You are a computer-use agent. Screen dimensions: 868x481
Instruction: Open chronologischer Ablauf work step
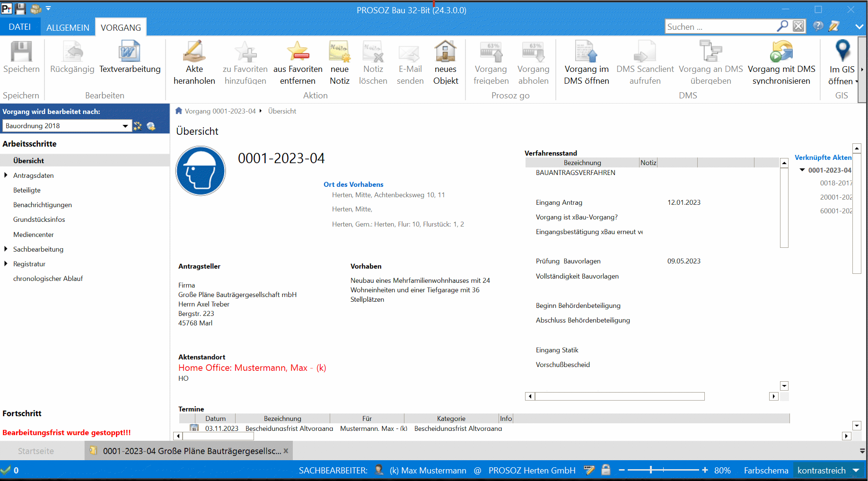coord(48,278)
